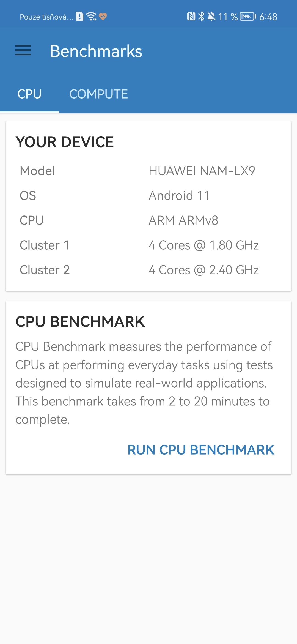Select the CPU tab
This screenshot has width=297, height=644.
pyautogui.click(x=29, y=94)
